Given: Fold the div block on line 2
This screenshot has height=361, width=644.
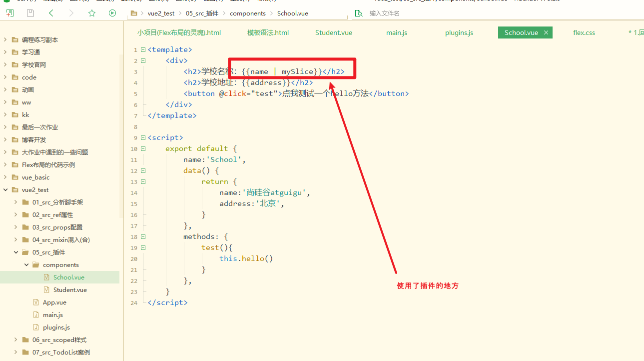Looking at the screenshot, I should pyautogui.click(x=143, y=61).
